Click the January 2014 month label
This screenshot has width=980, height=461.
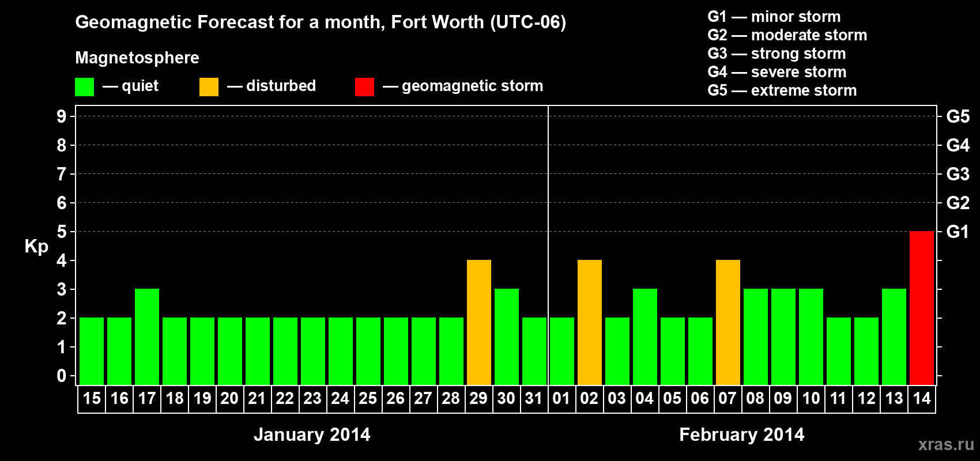point(312,434)
